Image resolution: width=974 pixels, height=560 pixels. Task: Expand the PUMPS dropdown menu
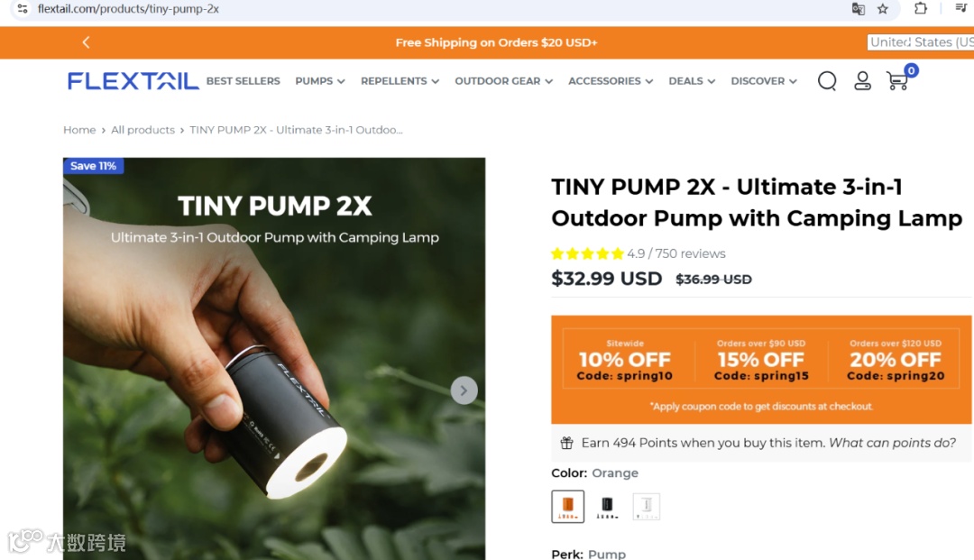pyautogui.click(x=320, y=81)
